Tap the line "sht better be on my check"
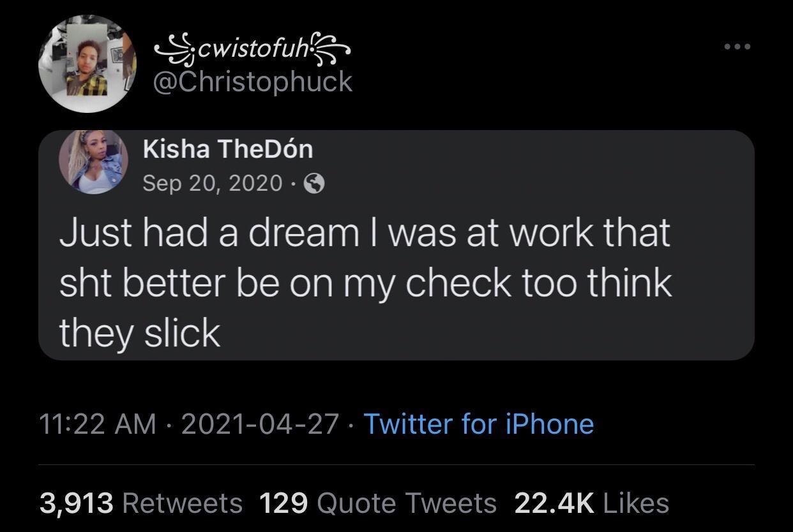Image resolution: width=793 pixels, height=532 pixels. pos(365,283)
